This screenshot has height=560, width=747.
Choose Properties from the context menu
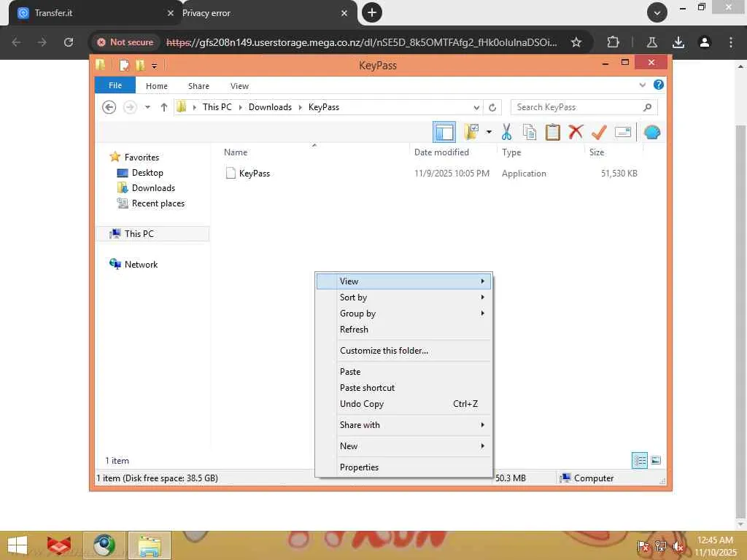coord(403,467)
